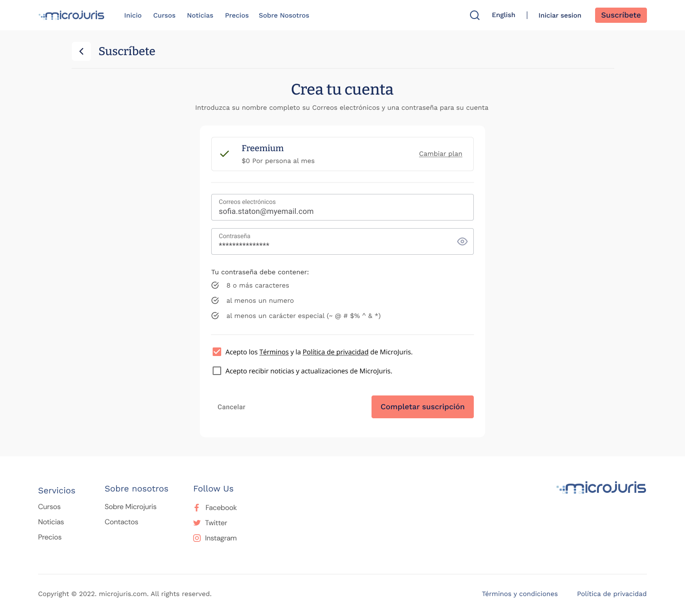This screenshot has height=616, width=685.
Task: Go back using the left chevron arrow
Action: 81,51
